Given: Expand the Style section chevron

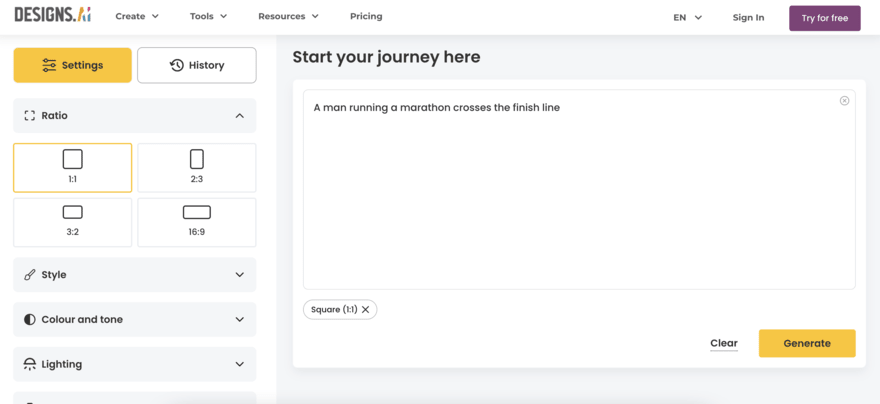Looking at the screenshot, I should [239, 275].
